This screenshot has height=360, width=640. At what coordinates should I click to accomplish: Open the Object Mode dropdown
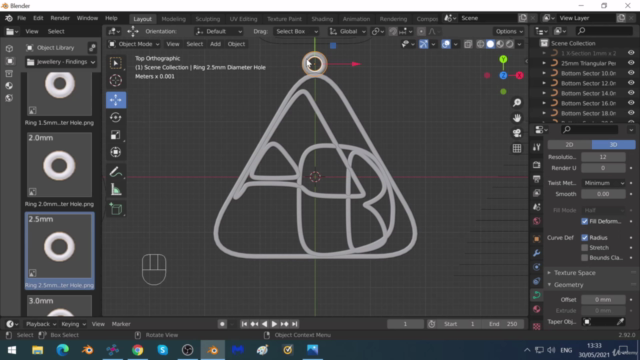pos(134,44)
